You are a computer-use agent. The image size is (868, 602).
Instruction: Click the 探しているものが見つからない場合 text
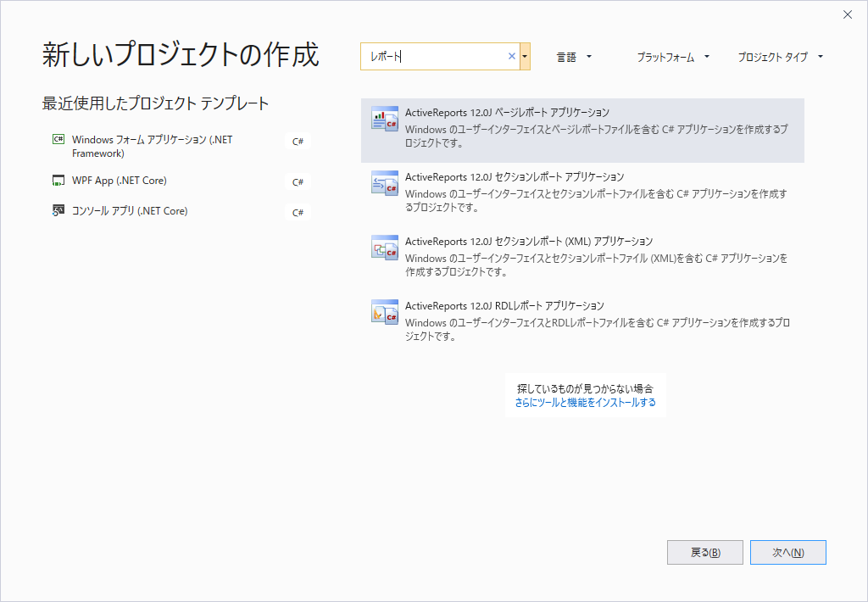coord(585,388)
